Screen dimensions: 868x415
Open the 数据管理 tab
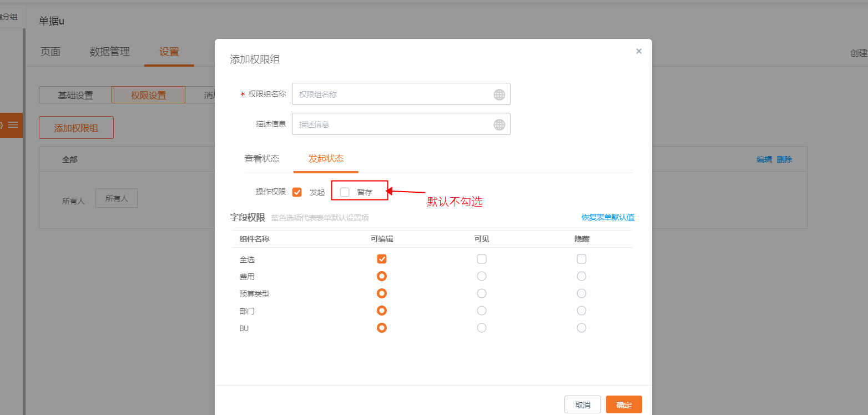point(109,51)
